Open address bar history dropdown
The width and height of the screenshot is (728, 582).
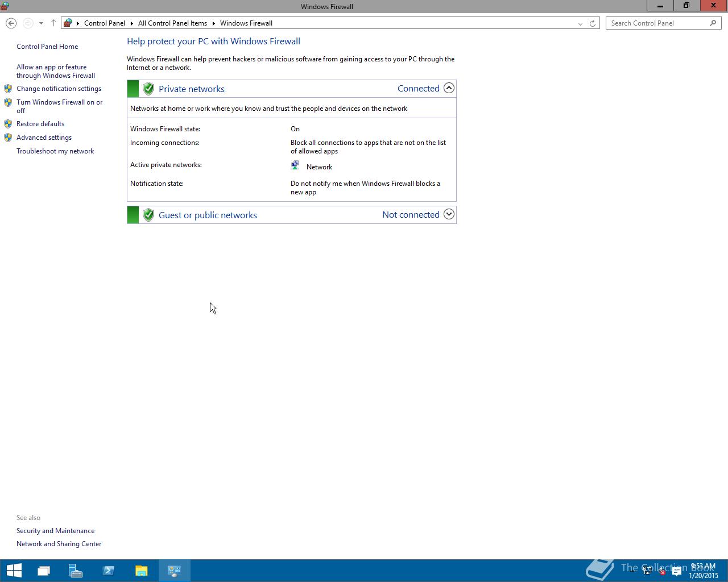pyautogui.click(x=580, y=23)
